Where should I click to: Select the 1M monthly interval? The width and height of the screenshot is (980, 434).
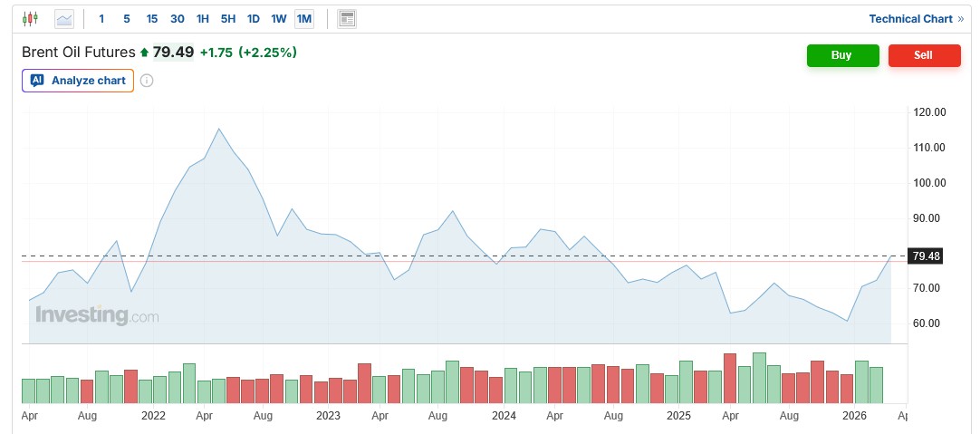pos(304,18)
